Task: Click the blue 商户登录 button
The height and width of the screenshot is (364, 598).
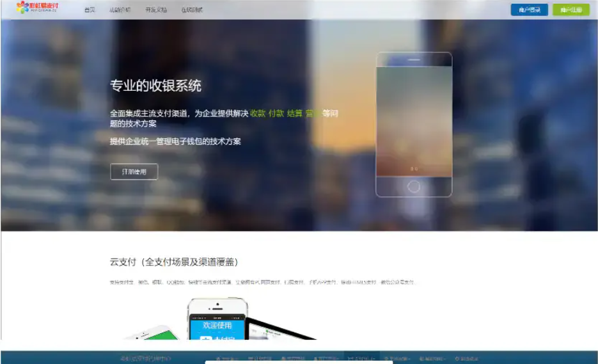Action: [530, 10]
